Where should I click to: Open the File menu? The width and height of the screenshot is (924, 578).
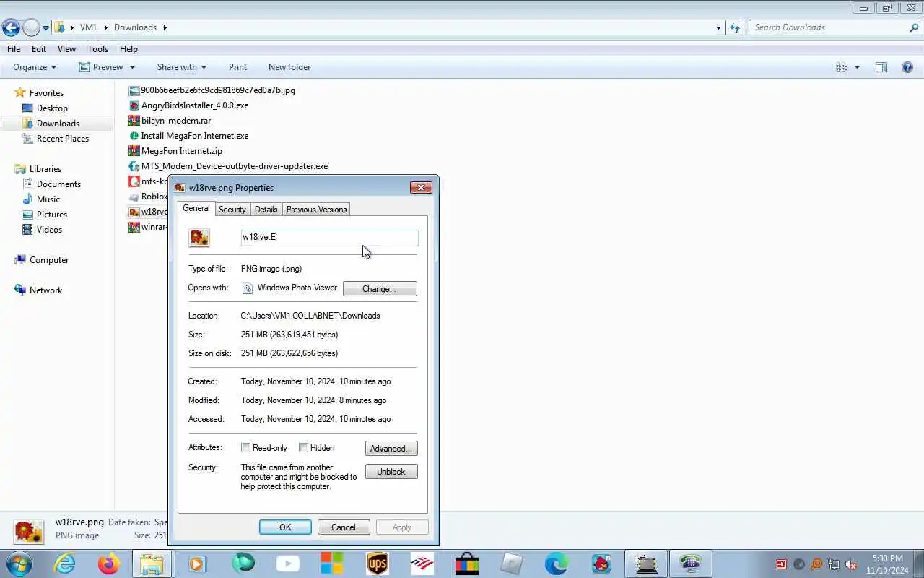point(14,49)
